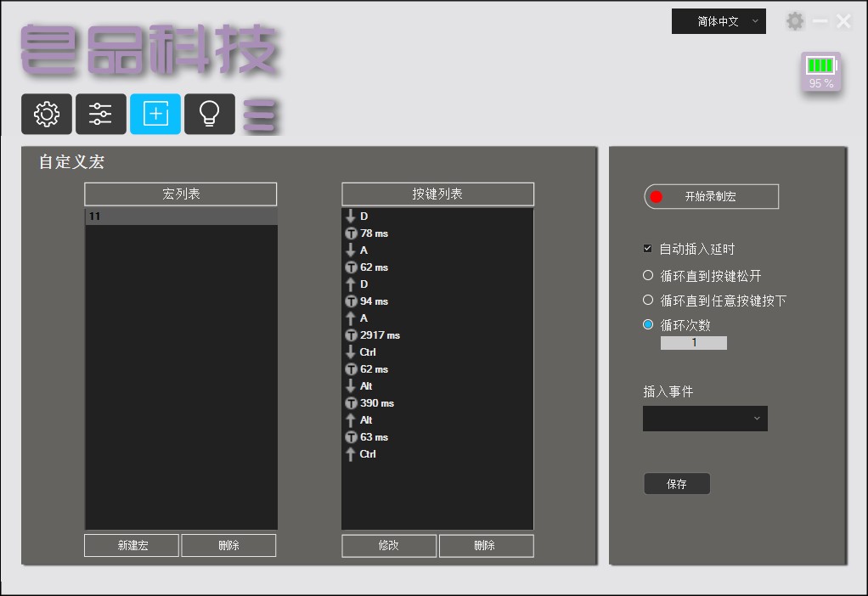
Task: Click the loop count input showing 1
Action: click(693, 342)
